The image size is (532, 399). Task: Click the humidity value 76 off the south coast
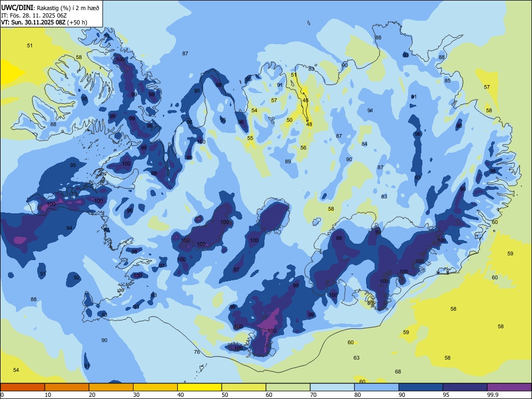[197, 352]
